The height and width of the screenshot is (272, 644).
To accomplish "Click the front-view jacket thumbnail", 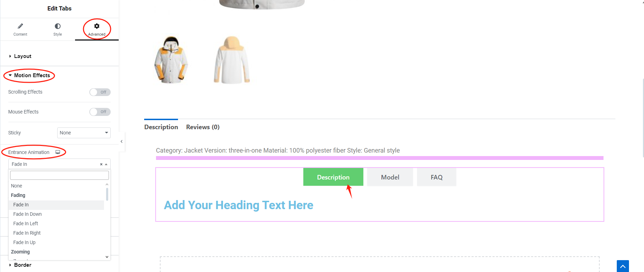I will [171, 60].
